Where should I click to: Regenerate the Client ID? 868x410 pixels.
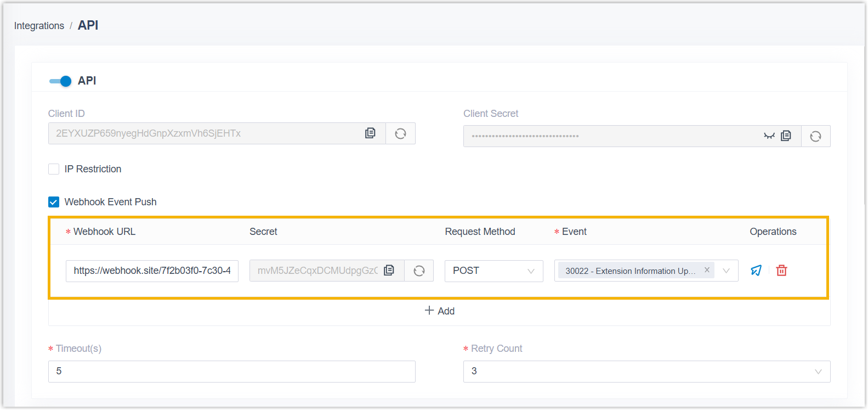[x=400, y=133]
